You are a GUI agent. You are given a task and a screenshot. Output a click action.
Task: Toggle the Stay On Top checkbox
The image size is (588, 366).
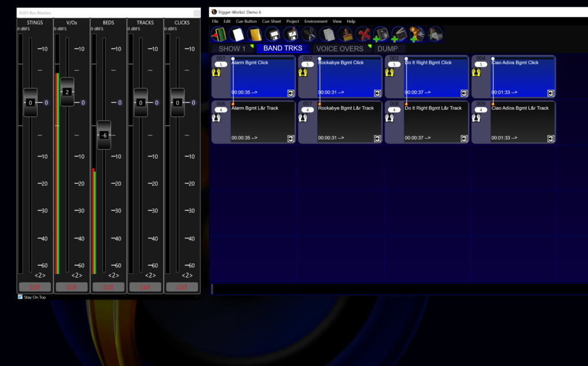(x=20, y=296)
